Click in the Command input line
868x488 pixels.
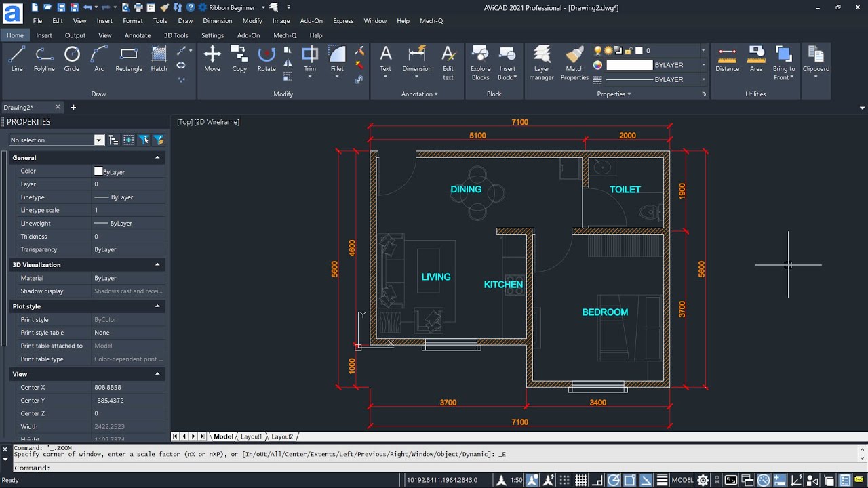[x=434, y=468]
